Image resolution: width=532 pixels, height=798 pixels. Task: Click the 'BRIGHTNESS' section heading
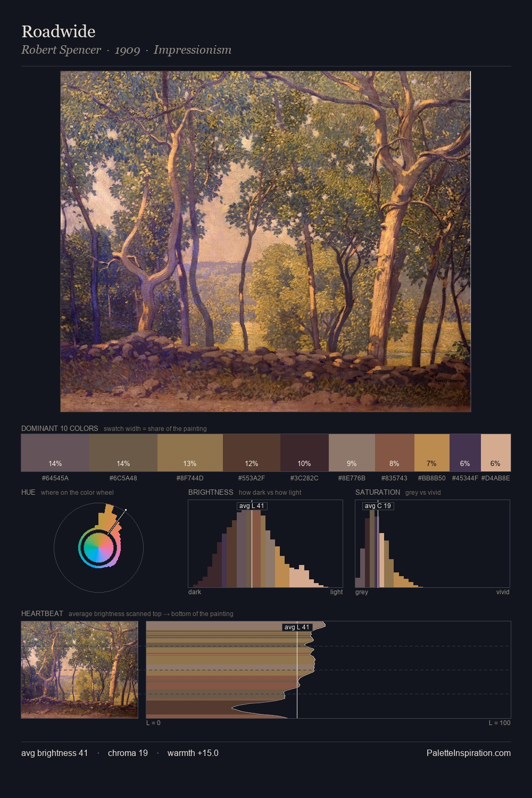211,492
